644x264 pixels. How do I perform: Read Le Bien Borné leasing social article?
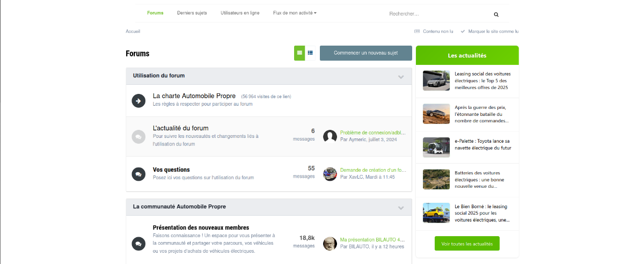click(x=482, y=213)
